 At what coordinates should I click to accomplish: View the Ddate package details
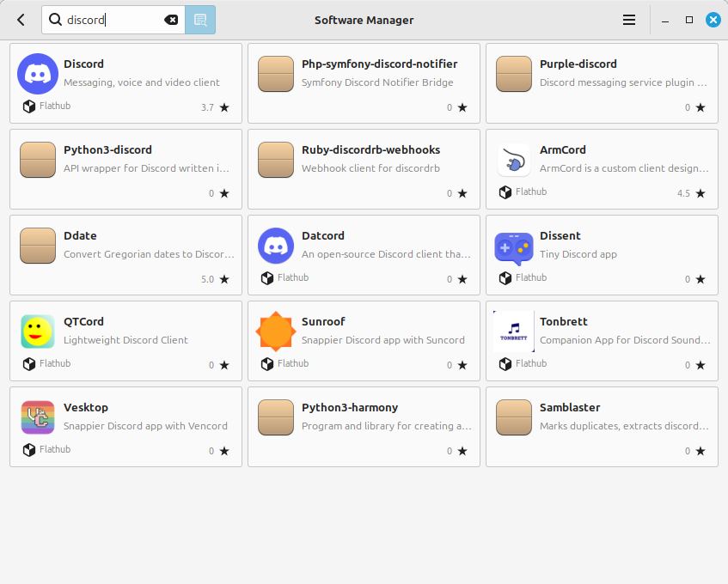point(125,255)
